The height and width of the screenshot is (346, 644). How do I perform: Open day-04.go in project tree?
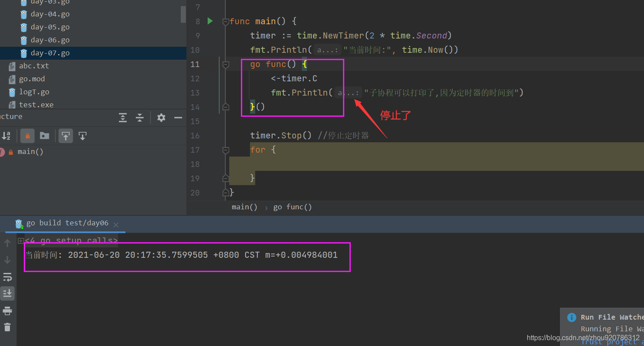pos(50,14)
